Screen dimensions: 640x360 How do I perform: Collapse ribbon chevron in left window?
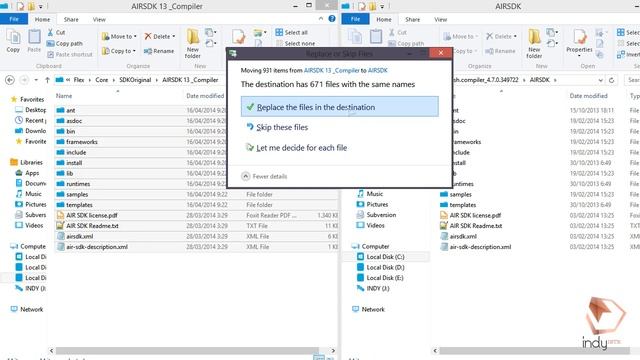click(x=321, y=19)
